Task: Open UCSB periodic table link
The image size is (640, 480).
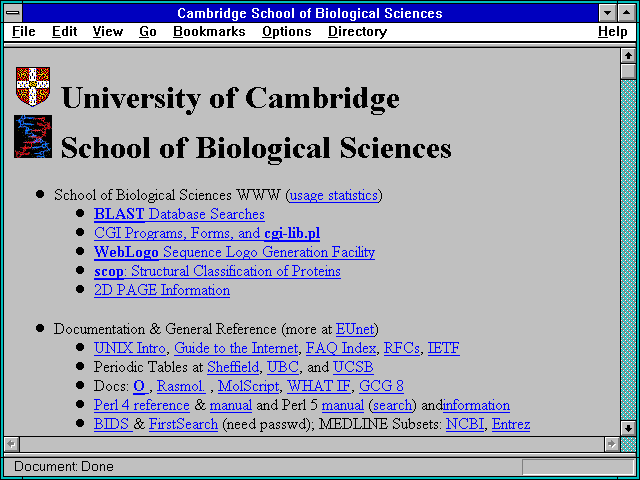Action: click(x=353, y=367)
